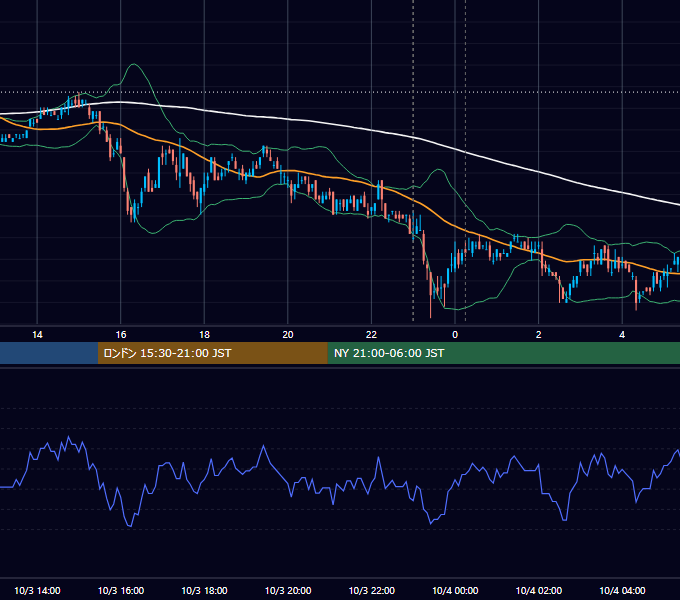
Task: Click the NY 21:00-06:00 JST session bar
Action: pos(503,353)
